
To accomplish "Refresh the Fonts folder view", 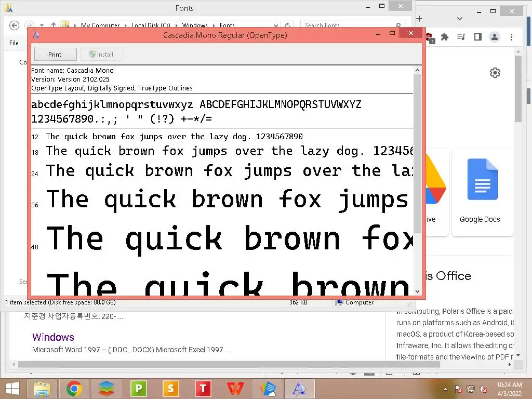I will [x=287, y=25].
